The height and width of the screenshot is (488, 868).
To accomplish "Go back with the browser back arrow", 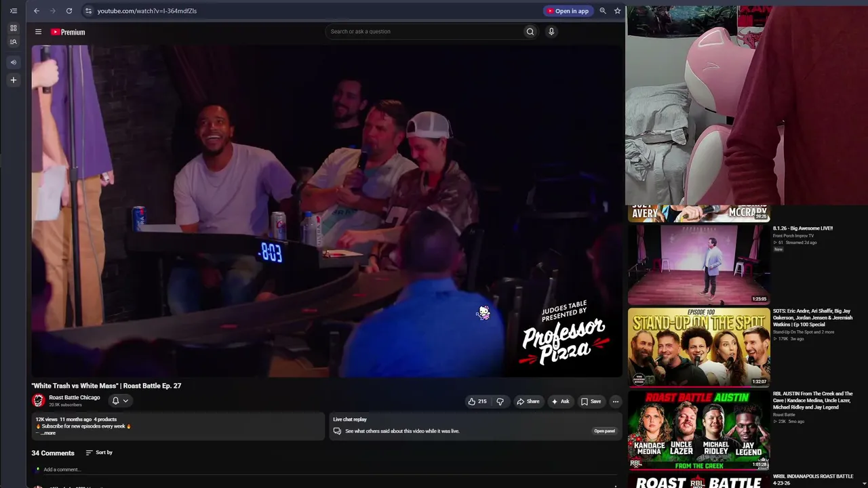I will (37, 11).
